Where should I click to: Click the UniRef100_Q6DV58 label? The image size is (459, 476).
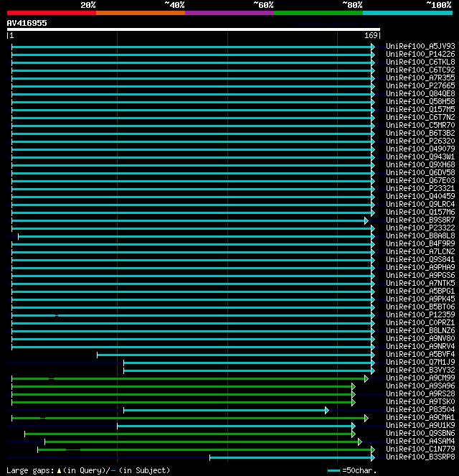[x=420, y=173]
